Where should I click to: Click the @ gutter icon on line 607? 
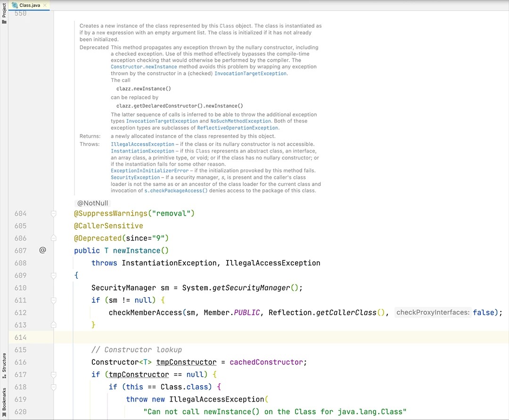pyautogui.click(x=42, y=250)
